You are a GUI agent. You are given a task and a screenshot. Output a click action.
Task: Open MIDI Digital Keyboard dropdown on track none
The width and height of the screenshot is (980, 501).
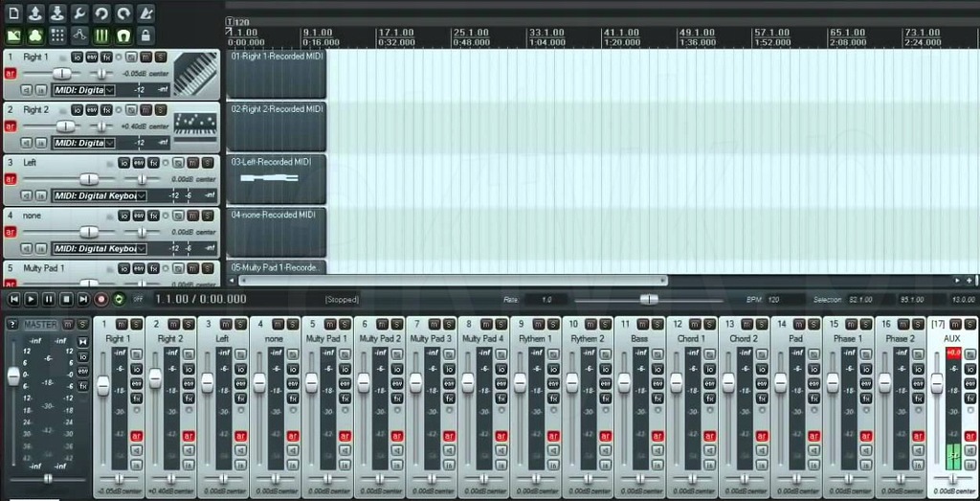click(100, 249)
